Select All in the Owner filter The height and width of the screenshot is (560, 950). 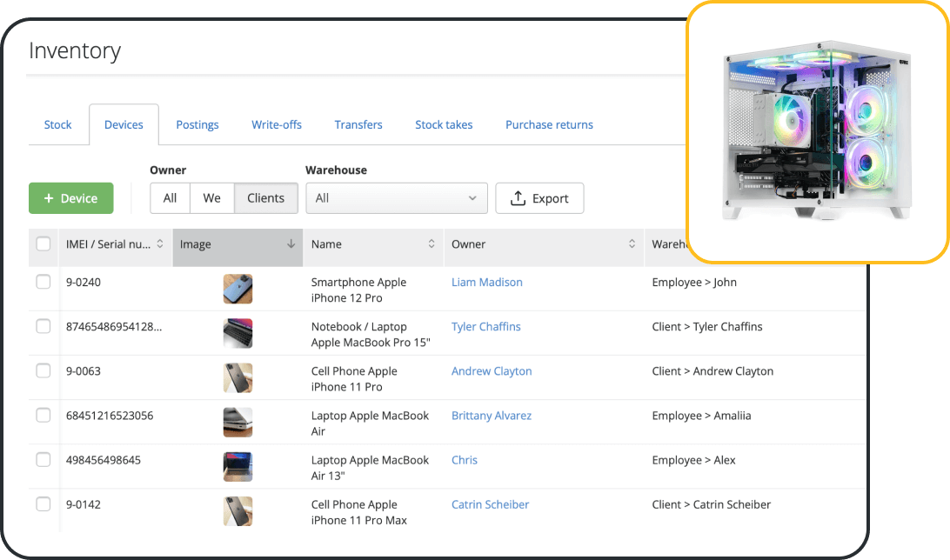click(x=170, y=197)
